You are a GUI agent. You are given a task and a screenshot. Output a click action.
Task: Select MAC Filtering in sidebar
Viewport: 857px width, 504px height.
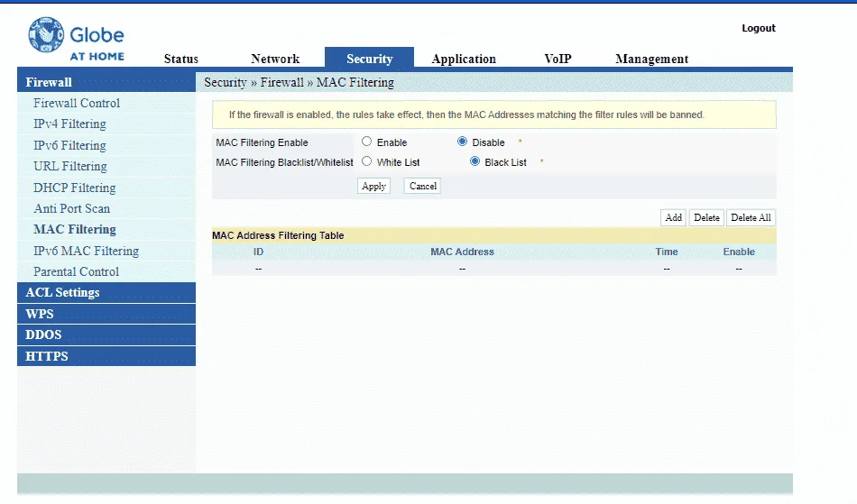(74, 229)
